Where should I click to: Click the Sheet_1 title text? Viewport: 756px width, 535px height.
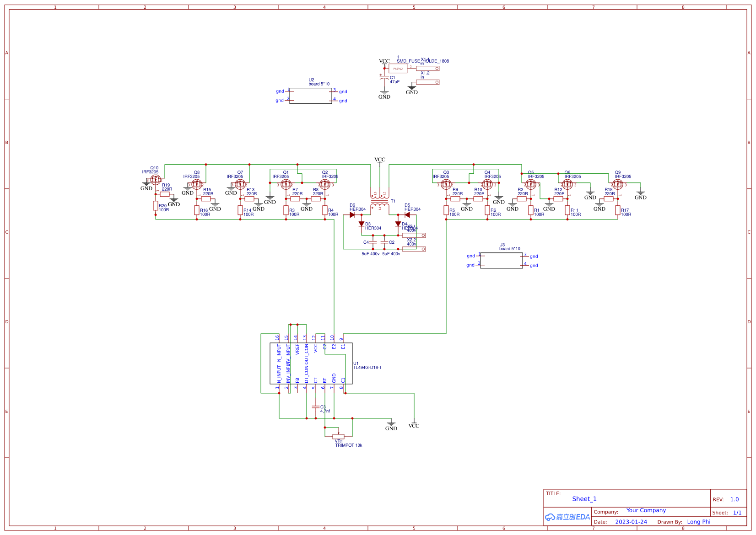[583, 499]
